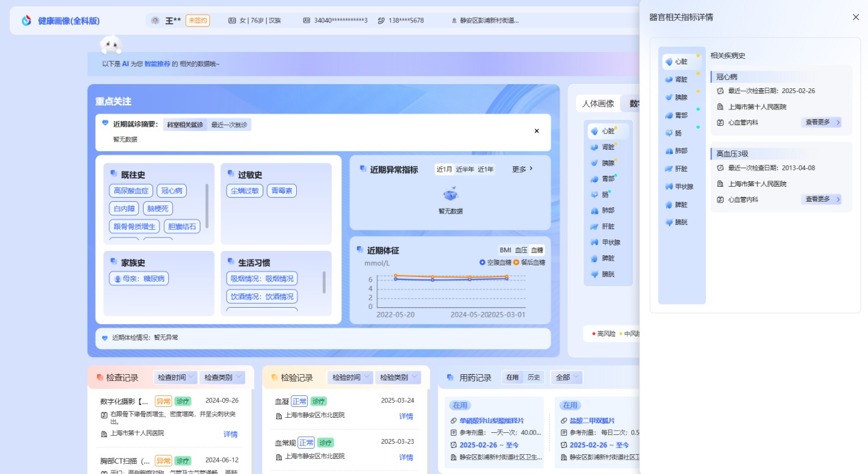This screenshot has width=868, height=474.
Task: Open the 检查类别 dropdown
Action: [x=223, y=378]
